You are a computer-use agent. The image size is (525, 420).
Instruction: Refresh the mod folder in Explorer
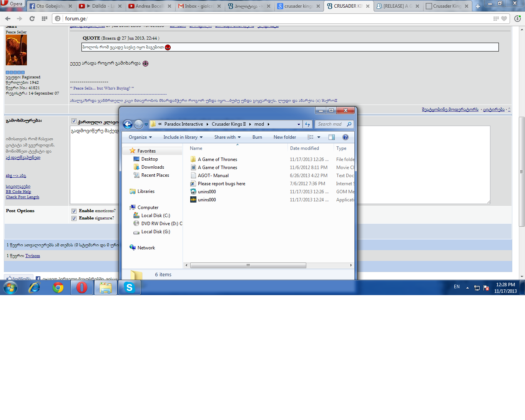pos(307,124)
